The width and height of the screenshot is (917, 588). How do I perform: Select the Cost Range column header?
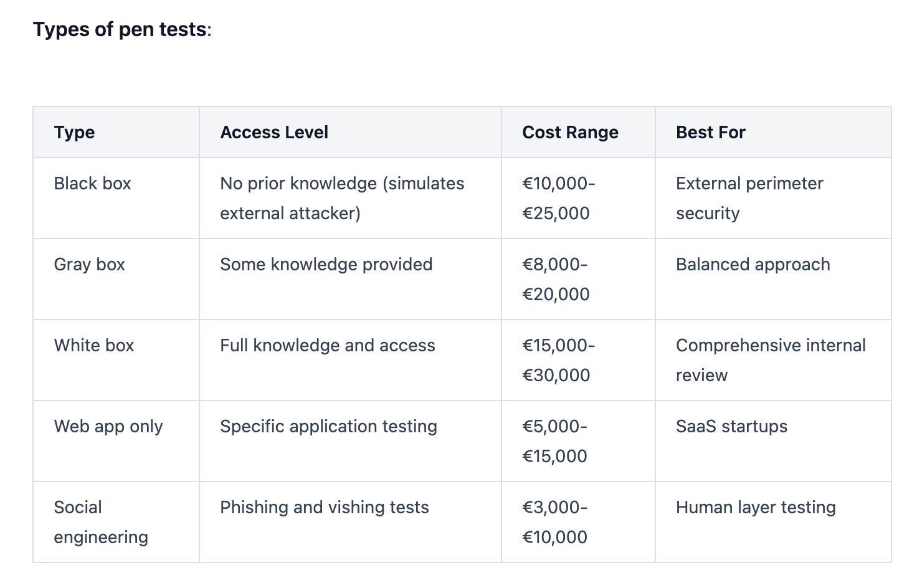[570, 132]
